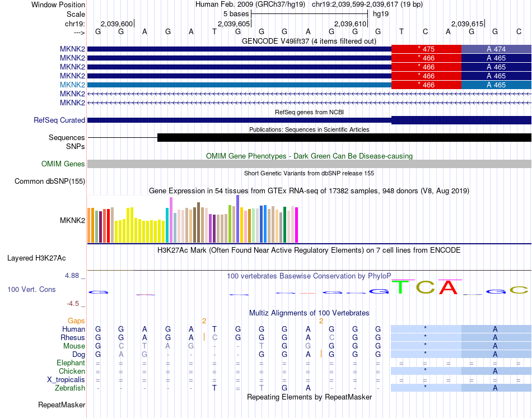The height and width of the screenshot is (418, 532).
Task: Open Publications: Sequences in Scientific Articles title
Action: [309, 129]
